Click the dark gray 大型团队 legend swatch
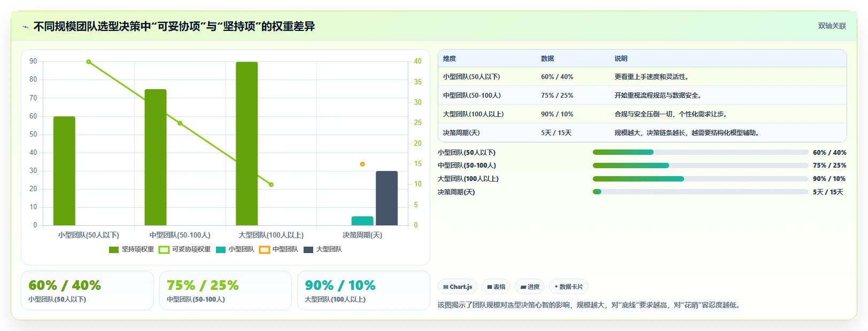Screen dimensions: 868x331 (x=308, y=250)
